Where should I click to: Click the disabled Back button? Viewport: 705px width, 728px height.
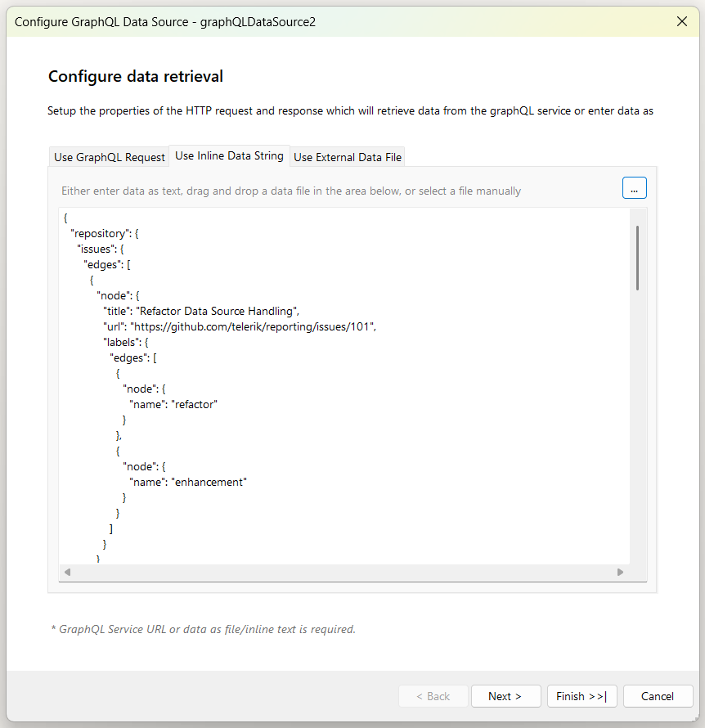pyautogui.click(x=433, y=696)
